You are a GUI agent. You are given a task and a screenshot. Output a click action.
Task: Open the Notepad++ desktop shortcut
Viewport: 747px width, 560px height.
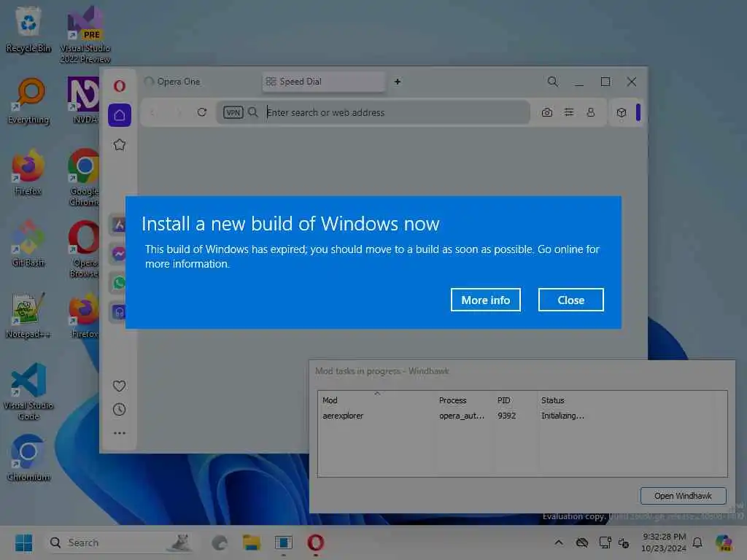[28, 315]
